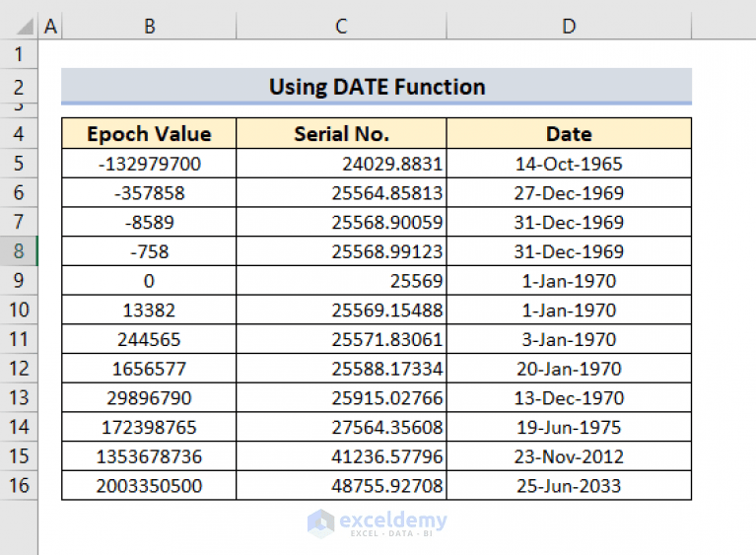Select cell with 244565
The height and width of the screenshot is (555, 756).
[x=149, y=339]
